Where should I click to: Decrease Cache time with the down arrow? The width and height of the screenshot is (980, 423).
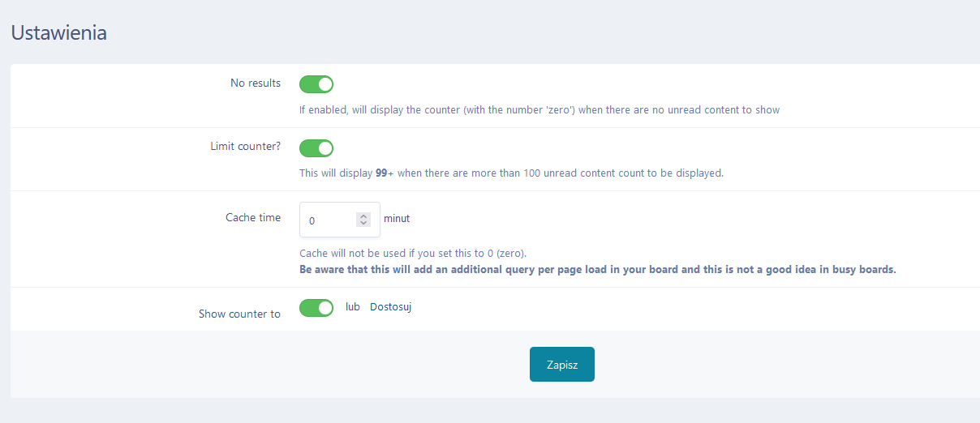(x=363, y=223)
